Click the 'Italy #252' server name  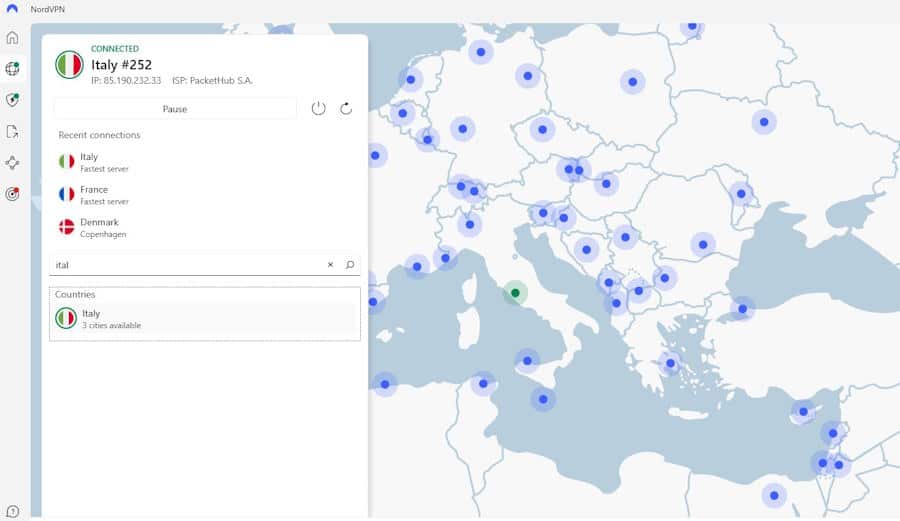(121, 64)
